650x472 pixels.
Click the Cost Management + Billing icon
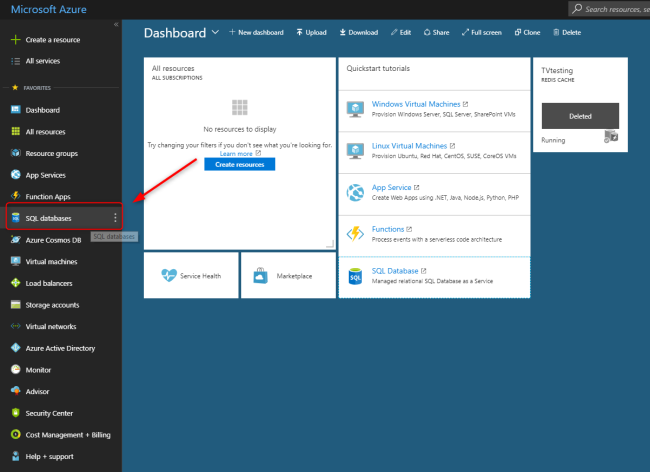coord(15,434)
